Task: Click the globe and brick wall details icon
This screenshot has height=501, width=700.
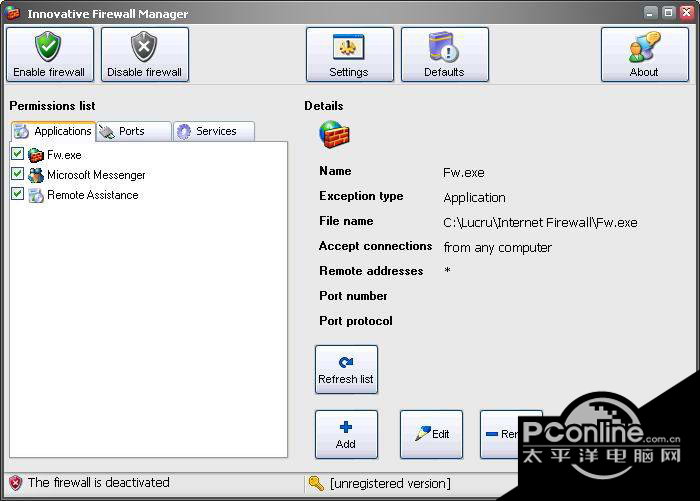Action: coord(334,134)
